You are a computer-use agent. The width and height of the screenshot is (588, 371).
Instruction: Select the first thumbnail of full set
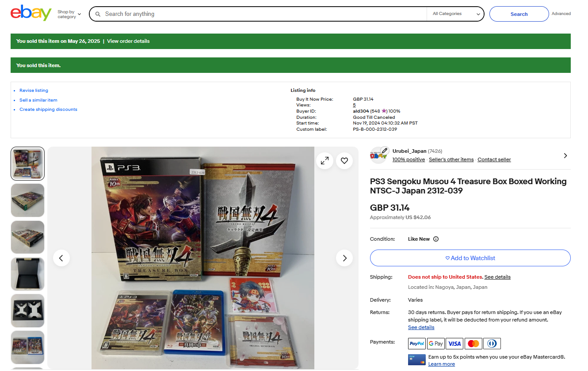coord(27,163)
